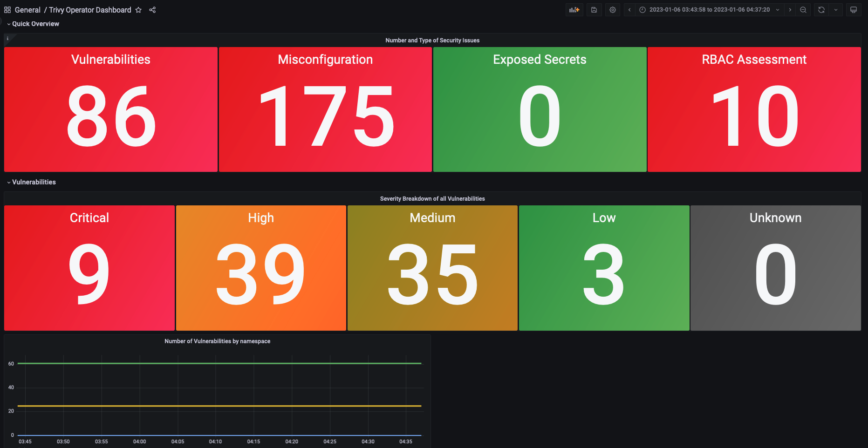Screen dimensions: 868x448
Task: Open the dashboards grid icon in breadcrumb
Action: click(x=7, y=9)
